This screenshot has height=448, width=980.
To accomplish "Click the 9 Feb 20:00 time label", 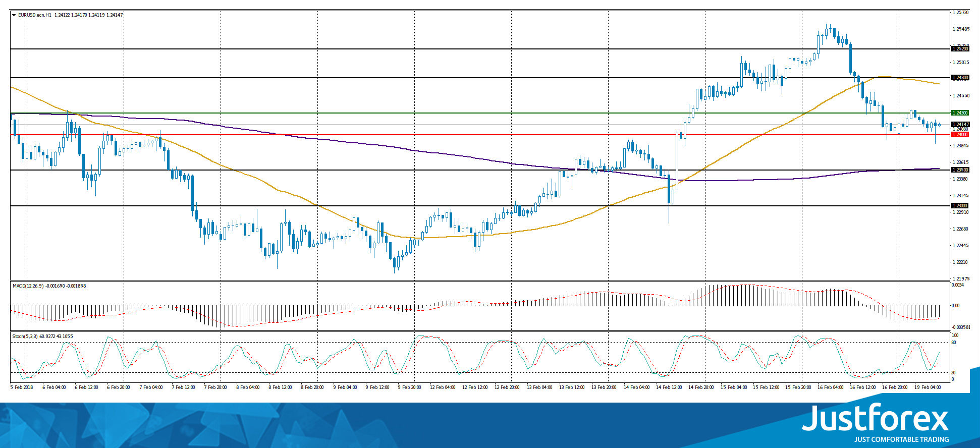I will pos(409,387).
